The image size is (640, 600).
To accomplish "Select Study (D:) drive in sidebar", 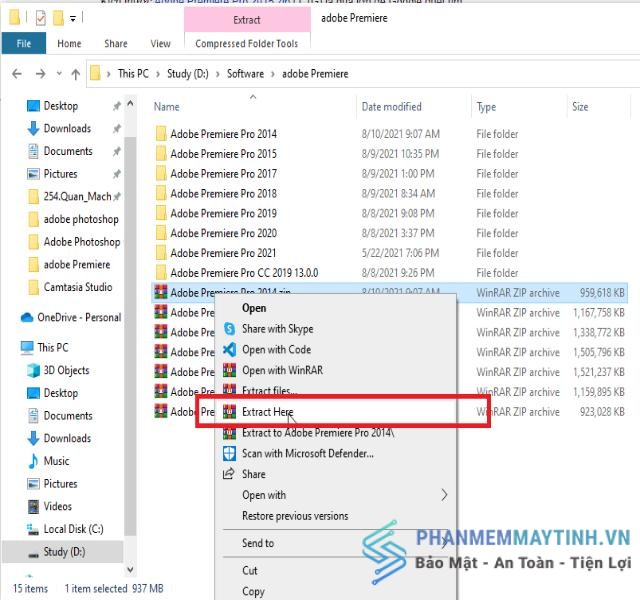I will tap(64, 552).
